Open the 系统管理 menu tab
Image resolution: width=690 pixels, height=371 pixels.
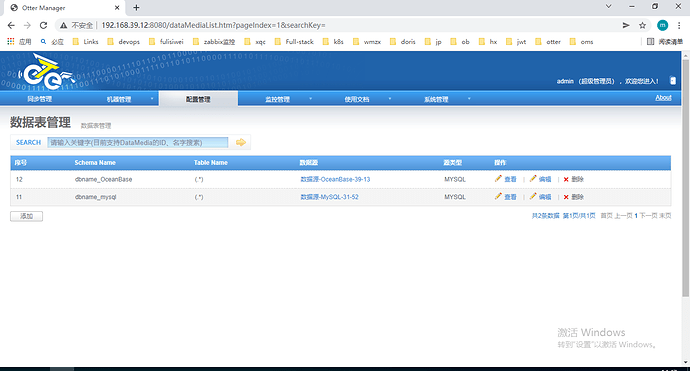(x=436, y=99)
